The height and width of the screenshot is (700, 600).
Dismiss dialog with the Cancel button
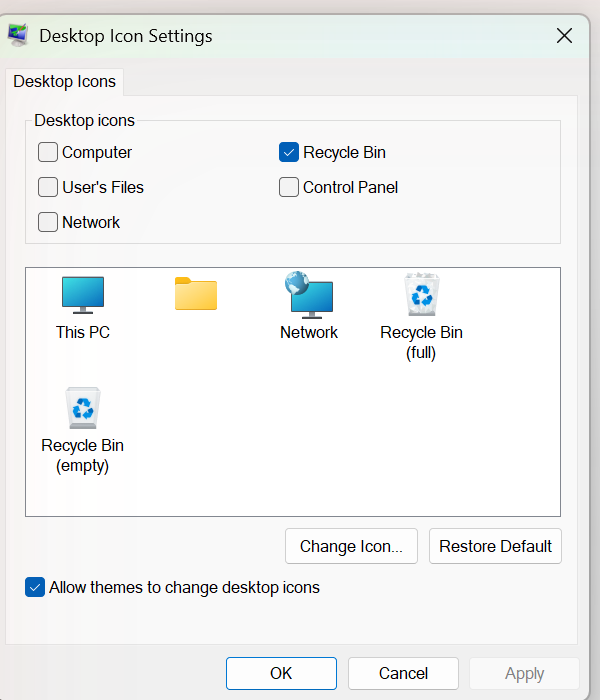(x=403, y=673)
